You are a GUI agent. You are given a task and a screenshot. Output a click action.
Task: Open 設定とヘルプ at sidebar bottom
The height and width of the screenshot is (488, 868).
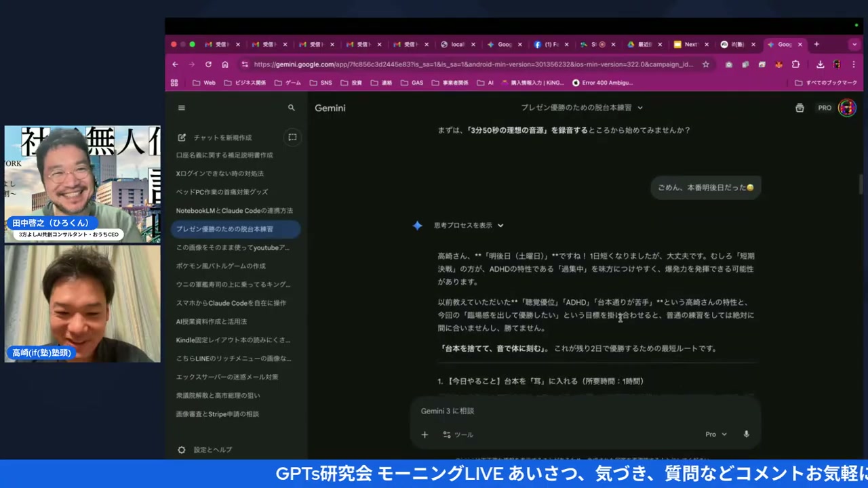212,449
